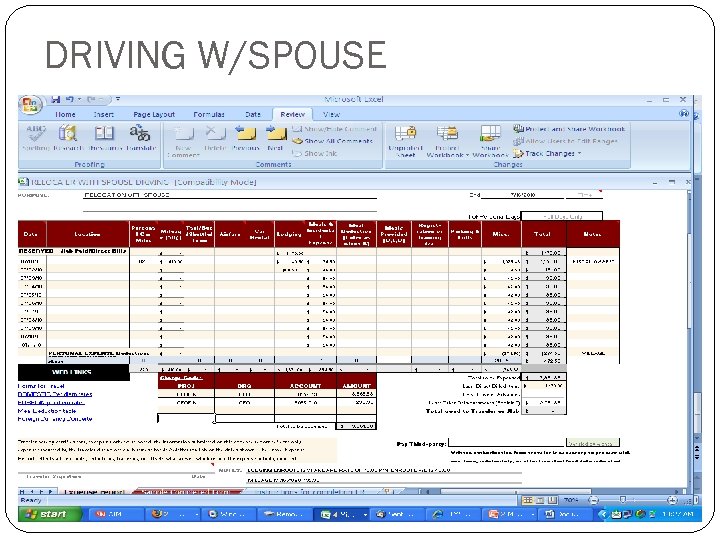Open the Thesaurus tool

point(105,138)
